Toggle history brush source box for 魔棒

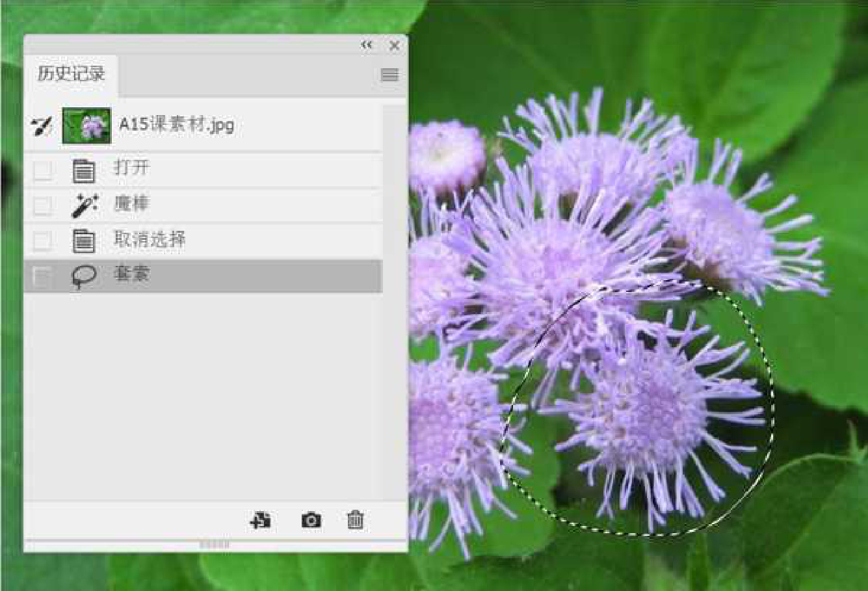tap(42, 206)
